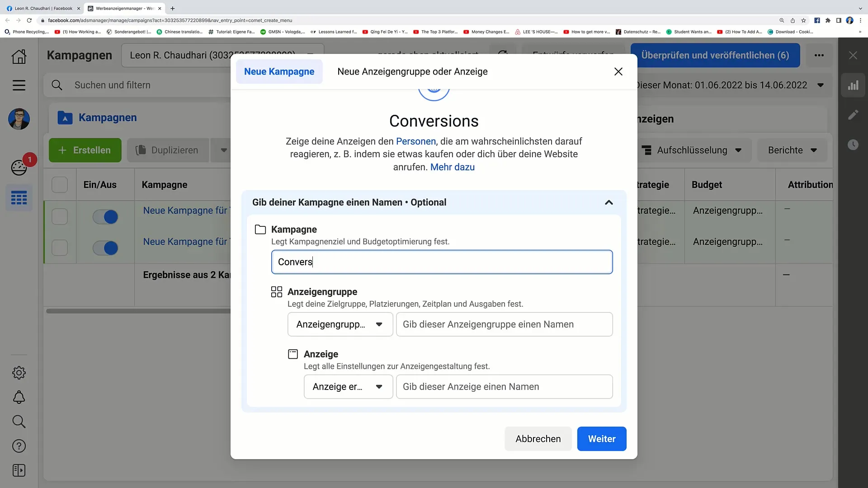Bookmark this page with the star icon

[x=803, y=20]
